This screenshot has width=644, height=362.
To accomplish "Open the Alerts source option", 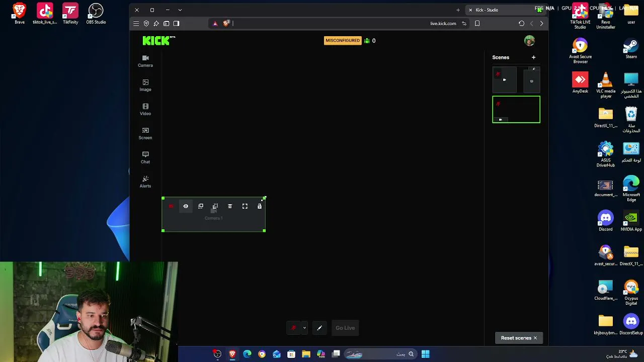I will pyautogui.click(x=145, y=182).
